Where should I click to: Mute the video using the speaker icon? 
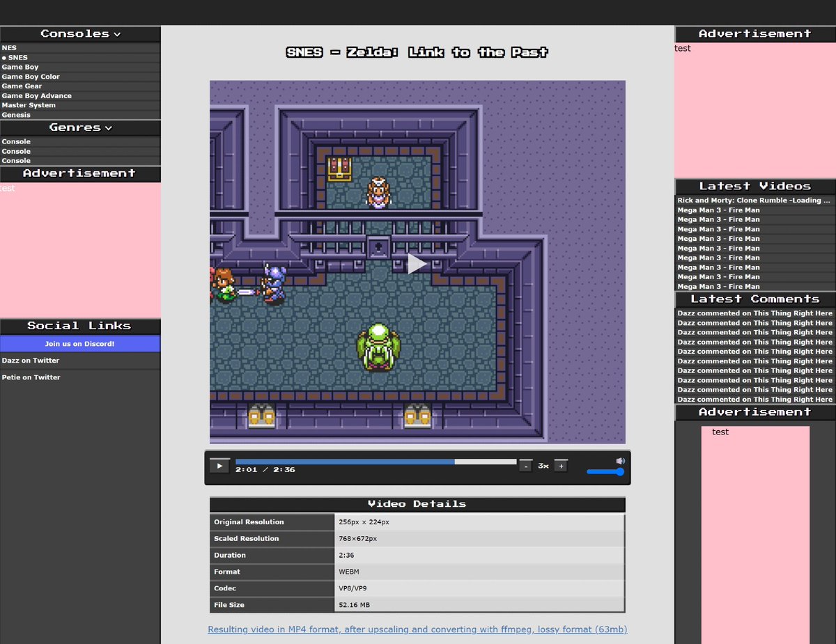(x=620, y=460)
